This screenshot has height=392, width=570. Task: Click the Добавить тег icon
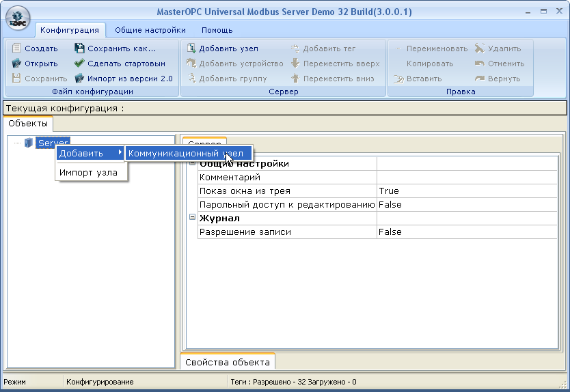[295, 48]
